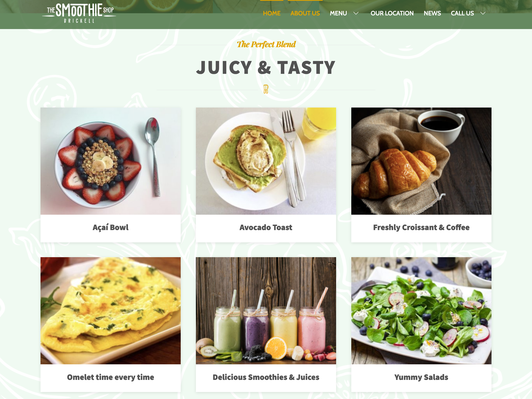Click the yellow blender icon under the heading
This screenshot has width=532, height=399.
pos(266,89)
